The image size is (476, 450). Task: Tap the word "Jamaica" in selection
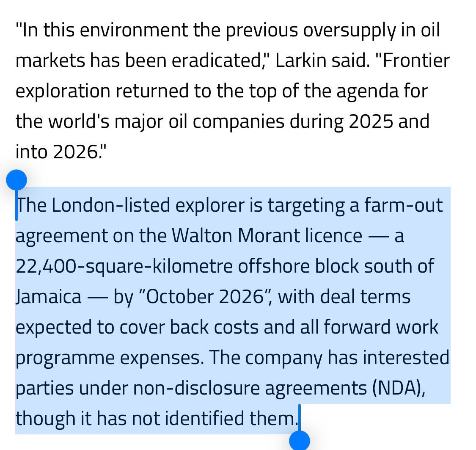coord(49,297)
